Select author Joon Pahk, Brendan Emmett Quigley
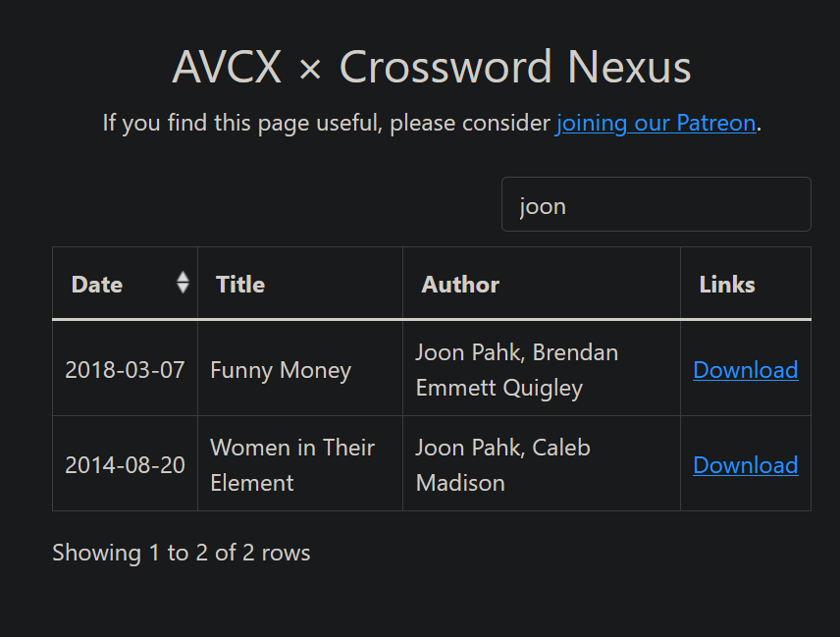This screenshot has height=637, width=840. (x=517, y=370)
